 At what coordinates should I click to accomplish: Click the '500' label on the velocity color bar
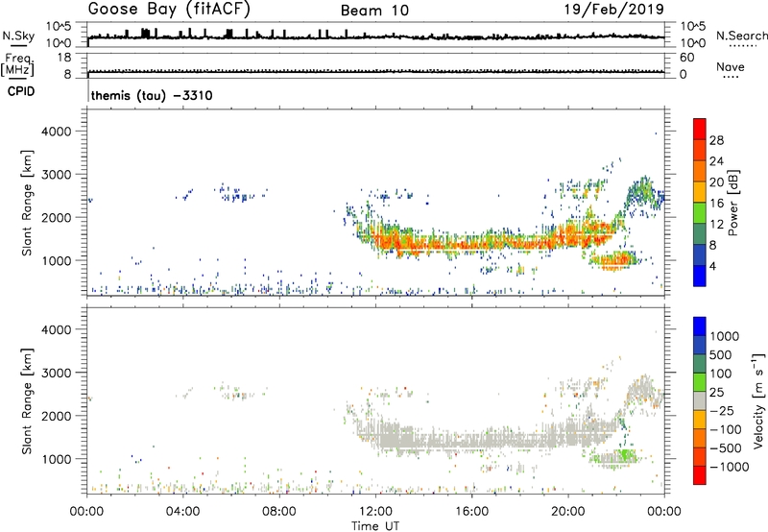pyautogui.click(x=721, y=354)
